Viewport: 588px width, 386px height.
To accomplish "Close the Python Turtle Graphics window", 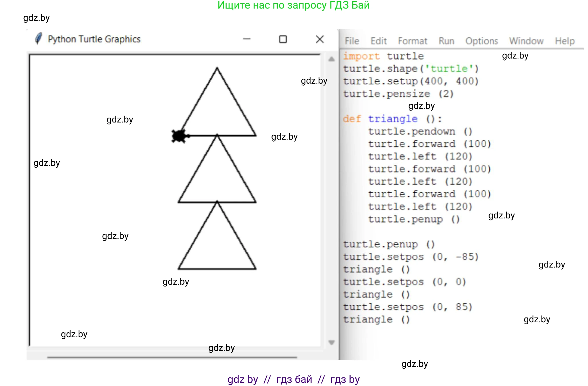I will [320, 39].
